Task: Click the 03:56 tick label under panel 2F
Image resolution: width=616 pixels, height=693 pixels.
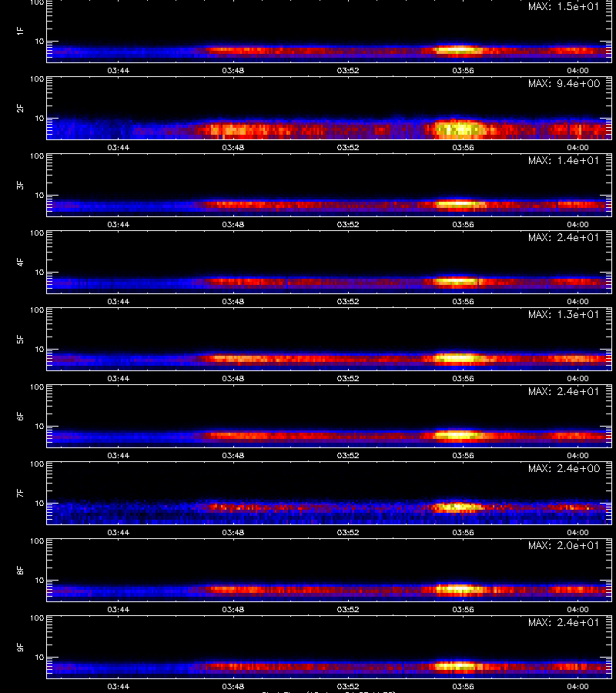Action: (x=463, y=148)
